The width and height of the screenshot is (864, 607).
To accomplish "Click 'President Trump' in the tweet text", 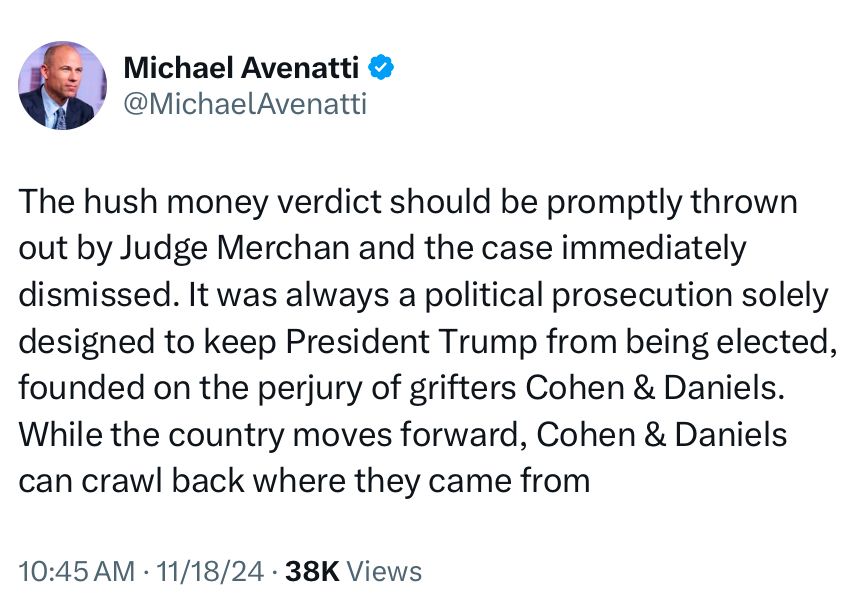I will coord(411,342).
